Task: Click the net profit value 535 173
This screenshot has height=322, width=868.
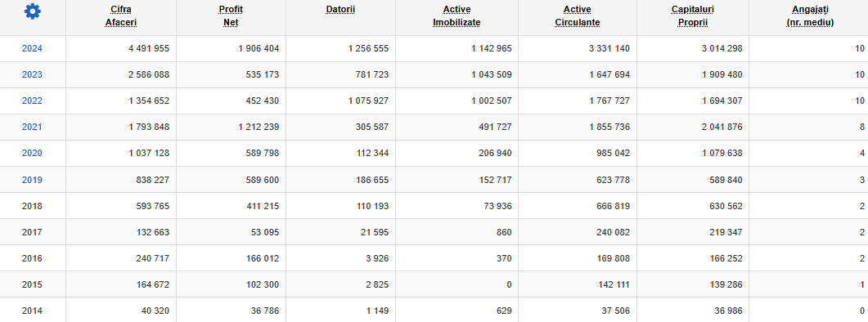Action: tap(263, 74)
